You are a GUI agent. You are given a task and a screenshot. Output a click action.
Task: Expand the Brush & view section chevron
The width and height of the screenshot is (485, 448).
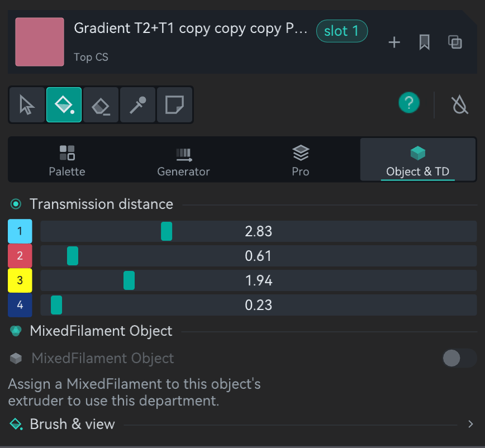pyautogui.click(x=470, y=424)
